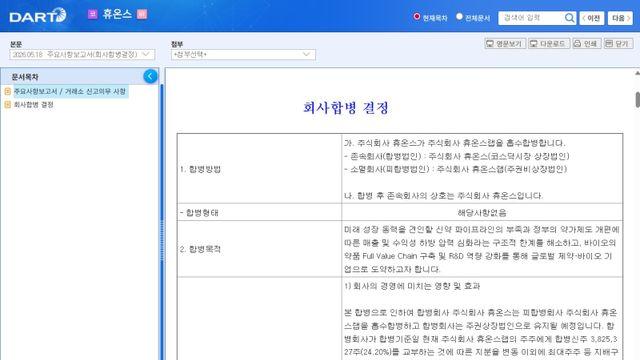
Task: Click the 인쇄 print button
Action: click(586, 43)
